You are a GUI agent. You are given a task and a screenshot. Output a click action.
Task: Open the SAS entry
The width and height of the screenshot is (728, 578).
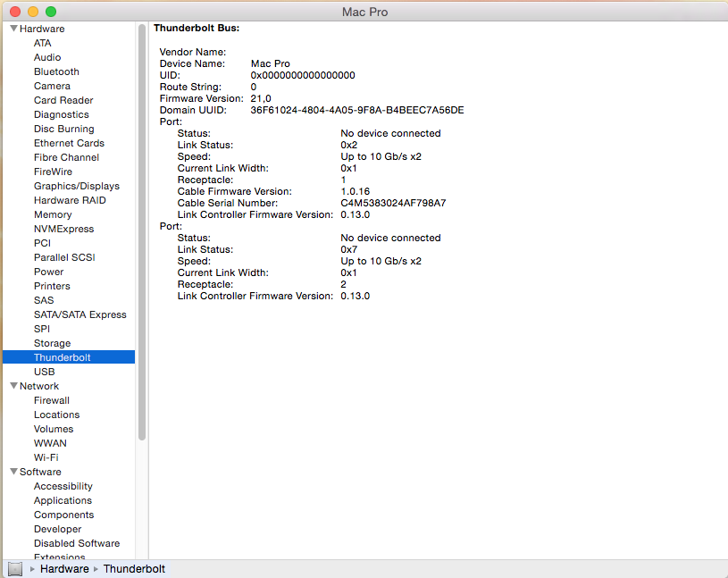pos(44,300)
